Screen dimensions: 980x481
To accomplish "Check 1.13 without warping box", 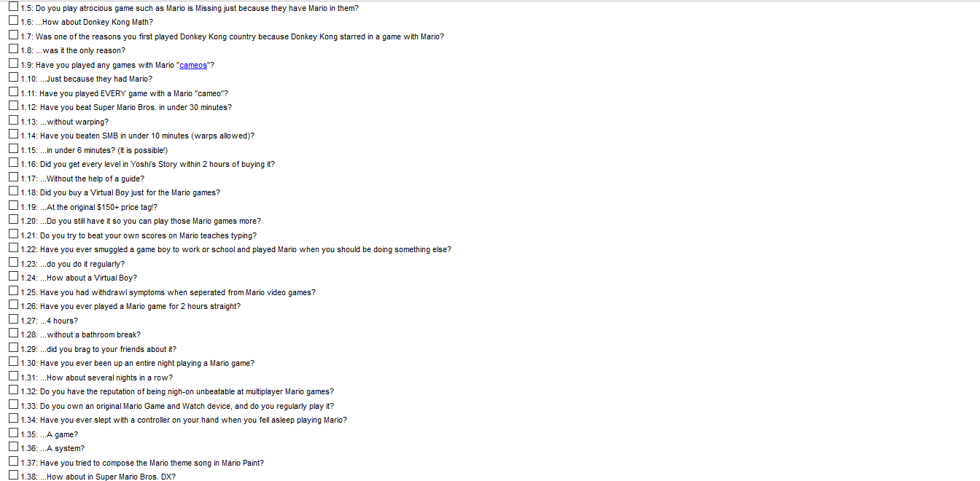I will click(14, 121).
